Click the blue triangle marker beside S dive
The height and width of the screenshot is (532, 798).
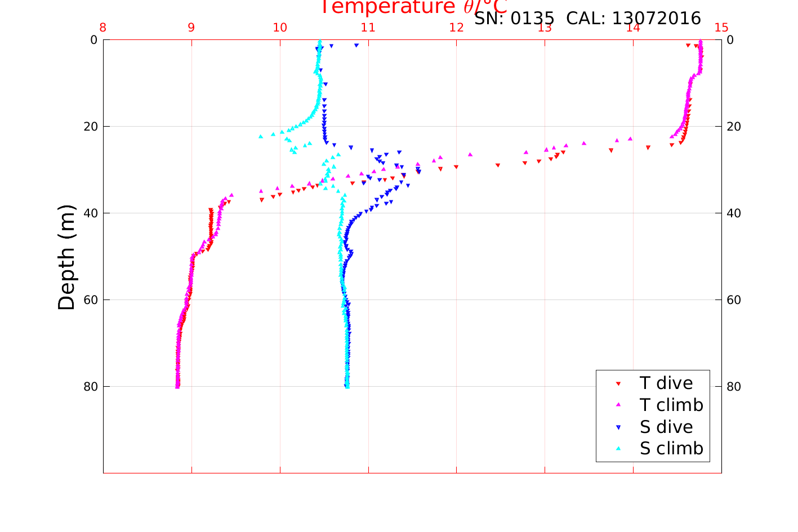pos(618,427)
